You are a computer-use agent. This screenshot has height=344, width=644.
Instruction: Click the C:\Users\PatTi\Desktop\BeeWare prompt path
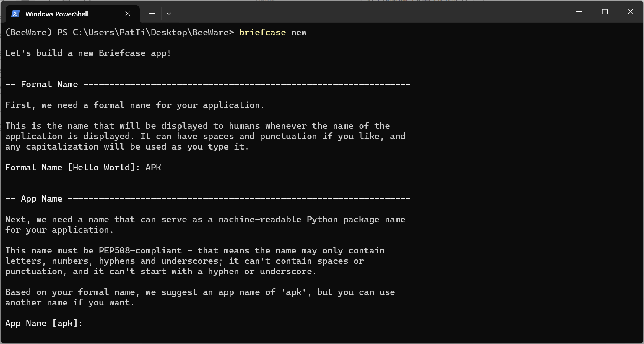coord(151,32)
